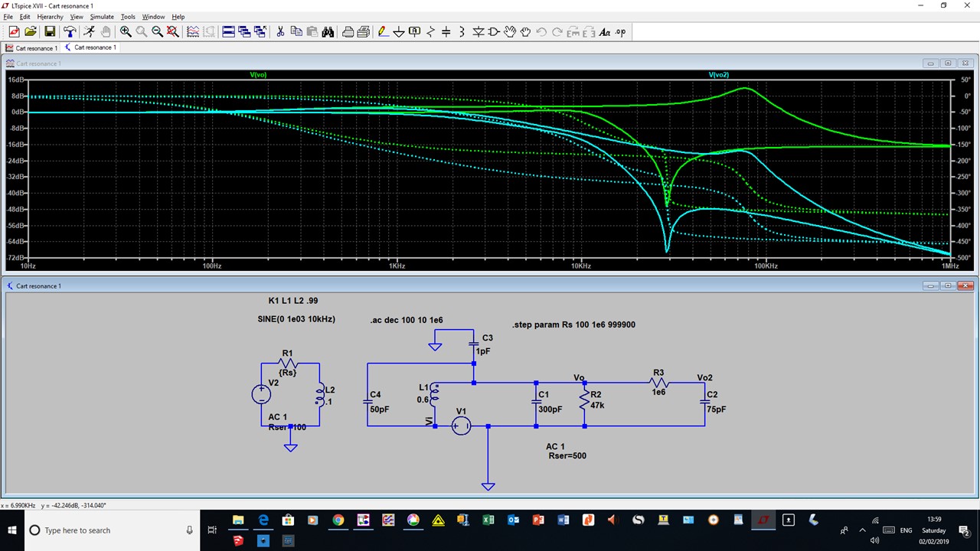Switch to the schematic Cart resonance 1 tab
This screenshot has width=980, height=551.
pos(91,47)
